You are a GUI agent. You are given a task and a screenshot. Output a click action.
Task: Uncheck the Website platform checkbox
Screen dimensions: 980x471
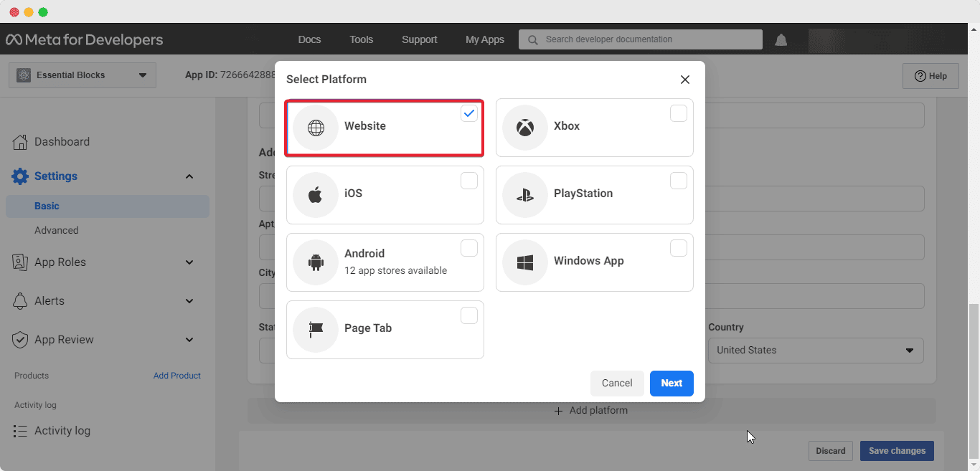(469, 113)
